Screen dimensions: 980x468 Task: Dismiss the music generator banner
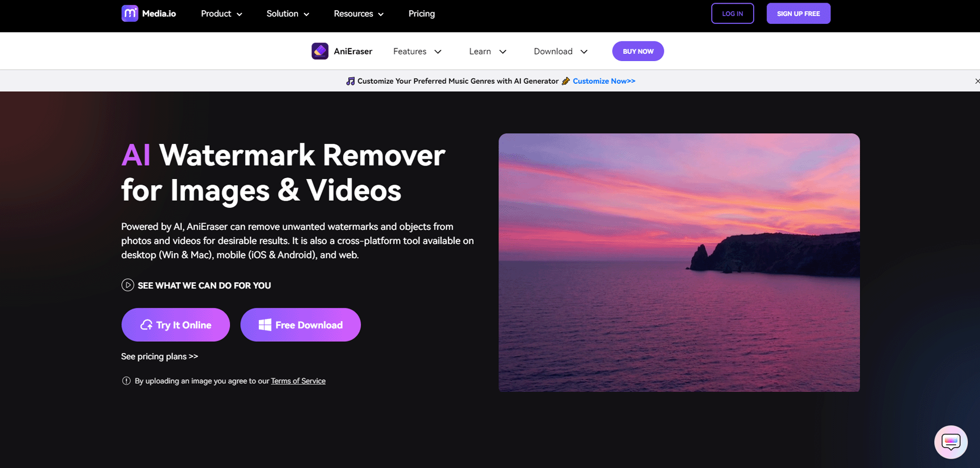coord(977,81)
